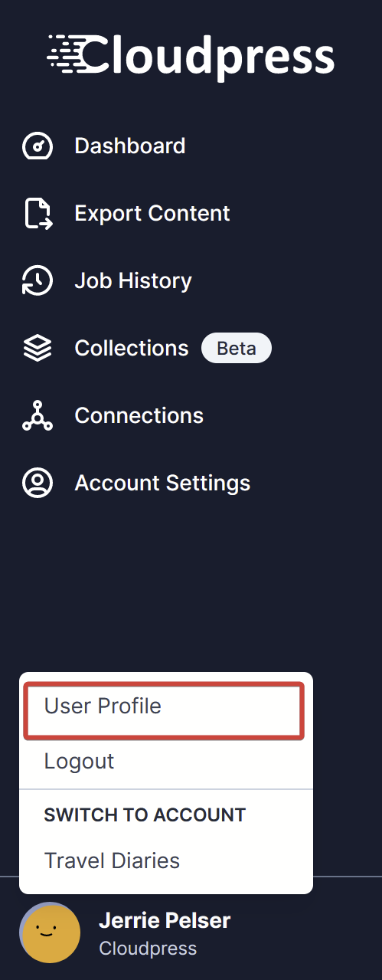Screen dimensions: 382x980
Task: Open the Dashboard page label
Action: (x=130, y=146)
